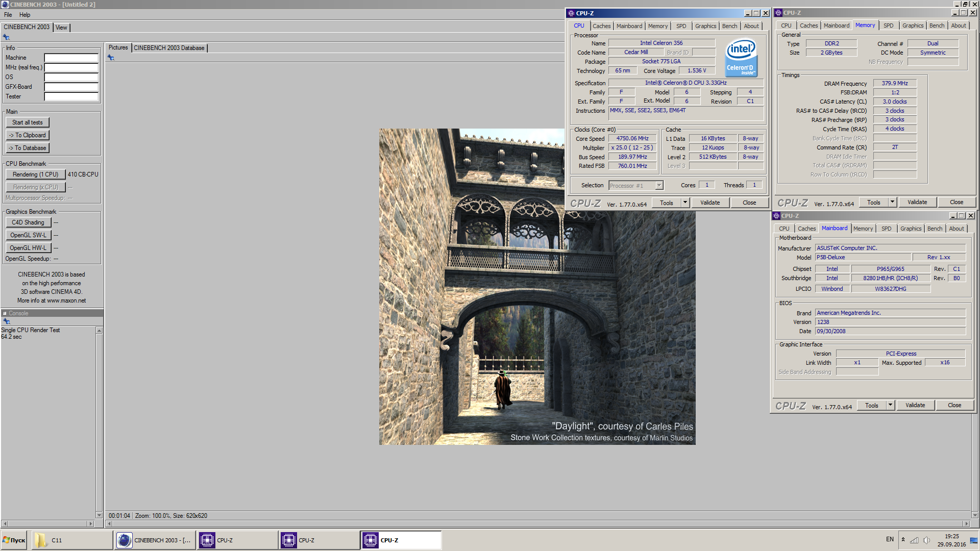Image resolution: width=980 pixels, height=551 pixels.
Task: Click the MHz (real freq.) input field
Action: point(71,67)
